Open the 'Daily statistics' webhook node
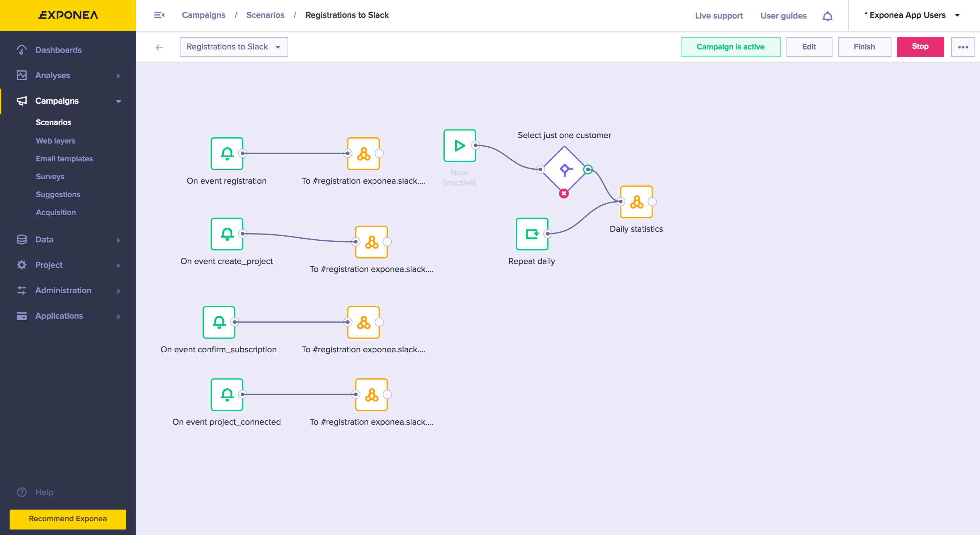 (636, 202)
